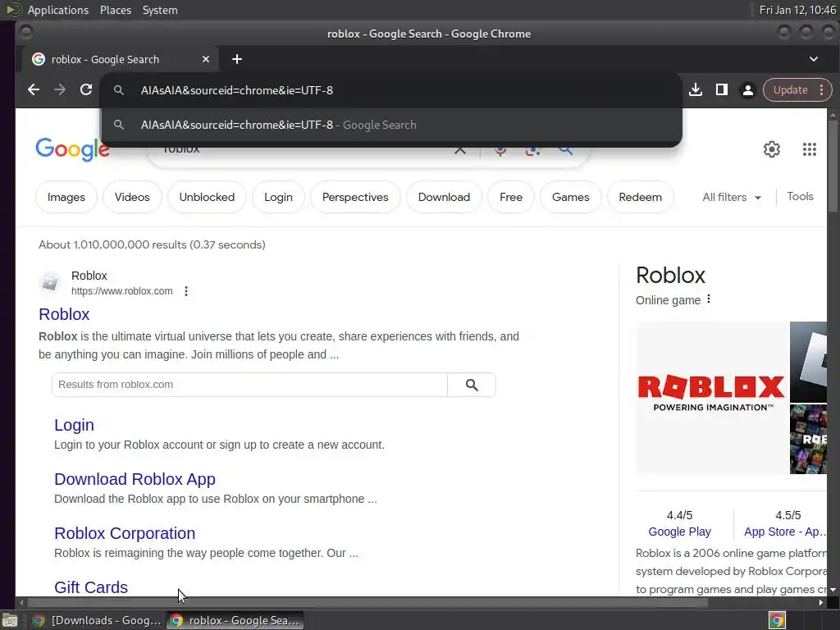Click the 4.5/5 rating value
840x630 pixels.
pos(788,515)
